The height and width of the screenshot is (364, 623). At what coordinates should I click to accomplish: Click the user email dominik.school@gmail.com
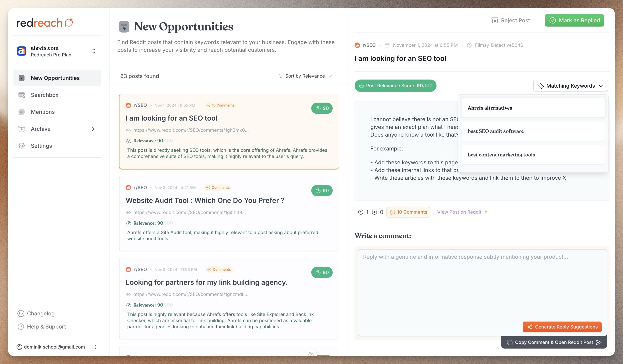[54, 347]
